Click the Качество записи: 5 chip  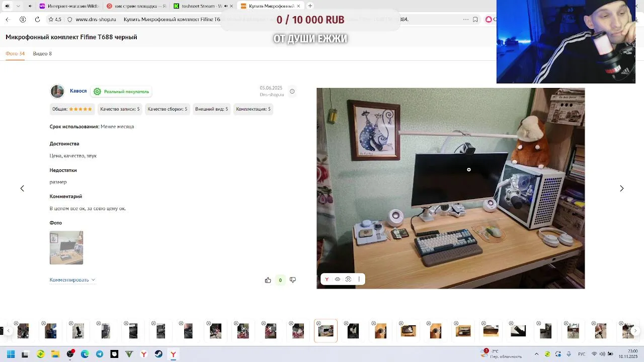(x=120, y=109)
